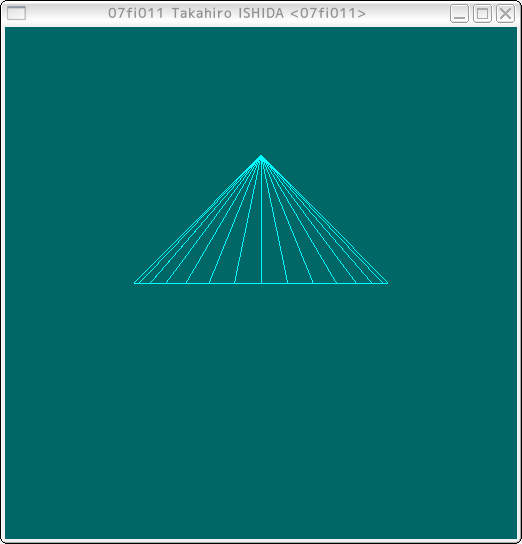Click blank title bar area left of title
The width and height of the screenshot is (522, 544).
click(66, 14)
